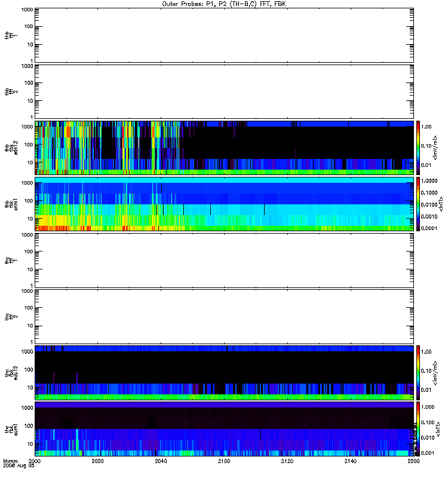Viewport: 448px width, 478px height.
Task: Click '1.00' on thb edc12 color scale
Action: (x=426, y=127)
